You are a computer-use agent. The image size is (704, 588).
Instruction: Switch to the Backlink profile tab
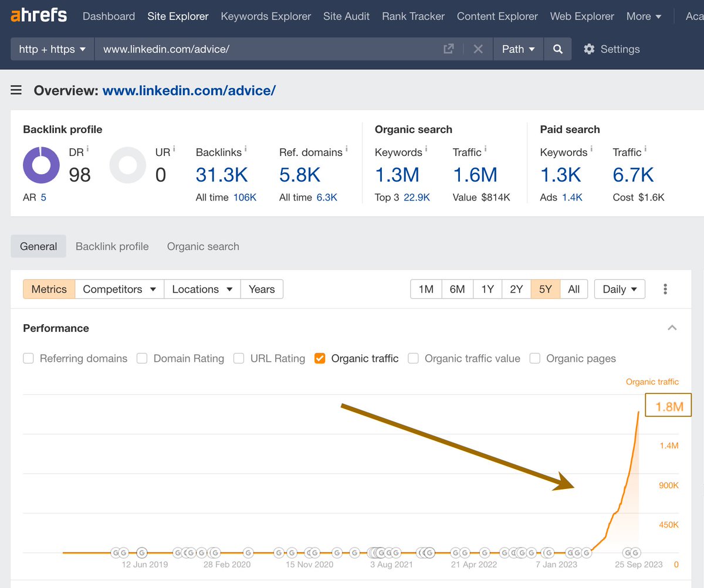pyautogui.click(x=112, y=247)
